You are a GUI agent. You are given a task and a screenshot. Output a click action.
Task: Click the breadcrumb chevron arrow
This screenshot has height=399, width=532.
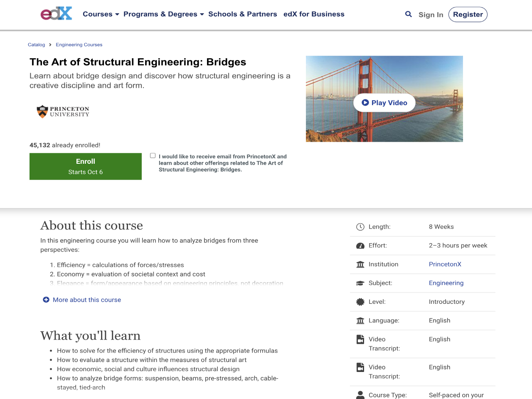click(50, 45)
